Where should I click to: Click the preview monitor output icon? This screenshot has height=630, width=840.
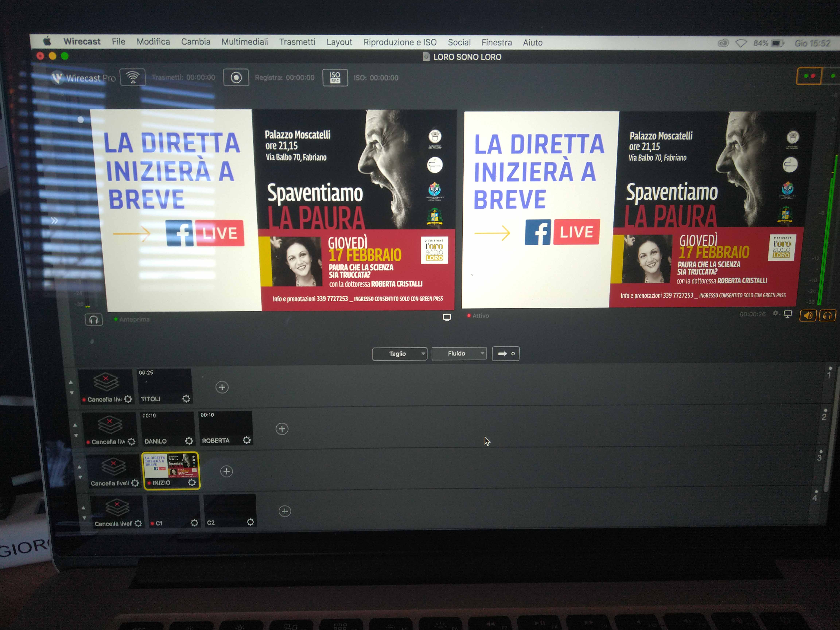[447, 318]
